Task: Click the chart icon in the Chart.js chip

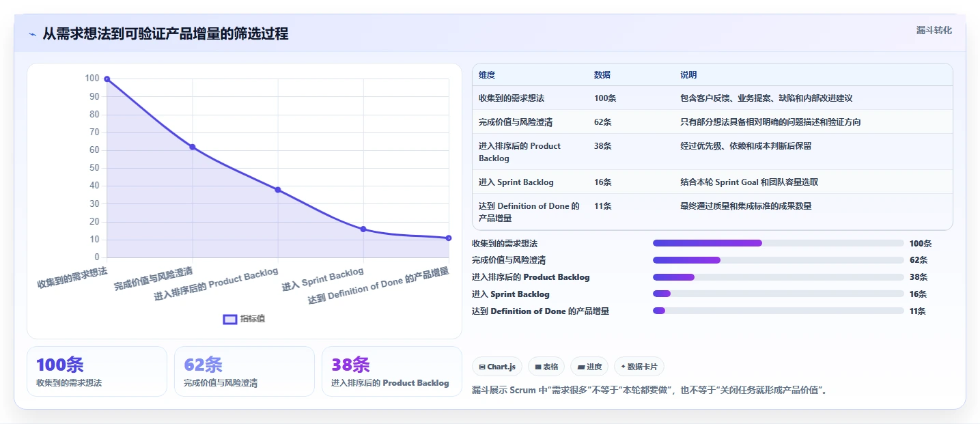Action: point(482,367)
